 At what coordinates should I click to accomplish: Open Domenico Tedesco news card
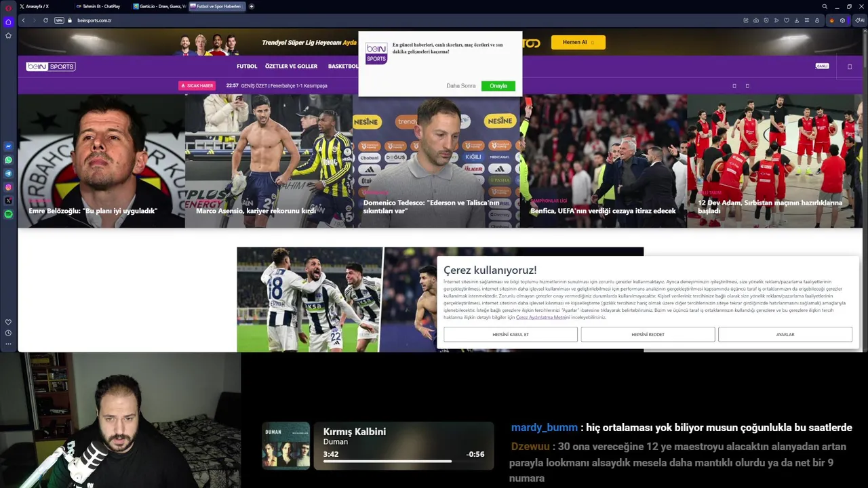coord(436,161)
